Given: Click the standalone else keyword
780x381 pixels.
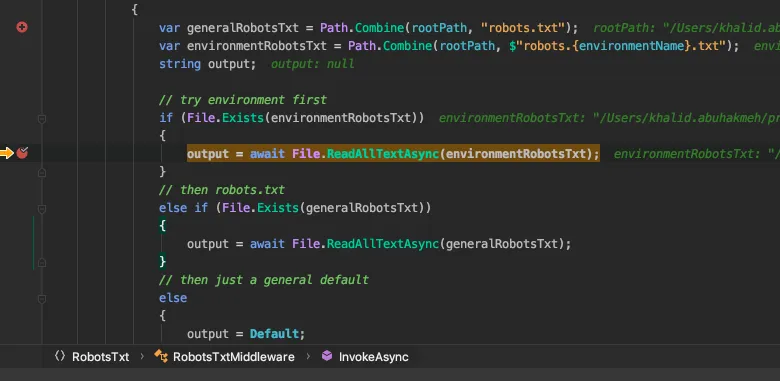Looking at the screenshot, I should click(x=173, y=298).
